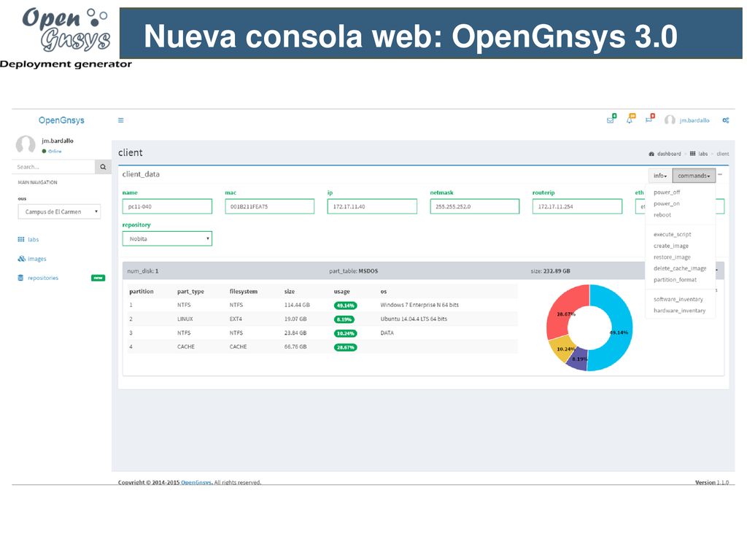Click the dashboard breadcrumb icon

tap(651, 154)
